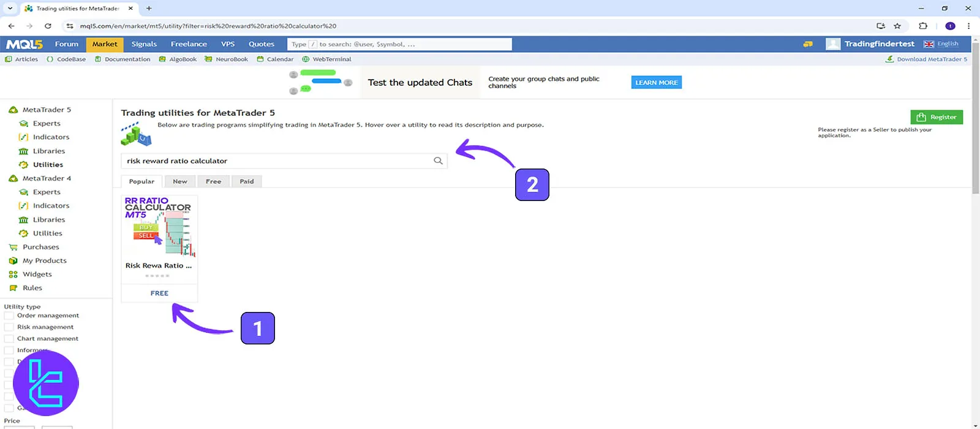Reload the page using browser refresh icon

48,26
